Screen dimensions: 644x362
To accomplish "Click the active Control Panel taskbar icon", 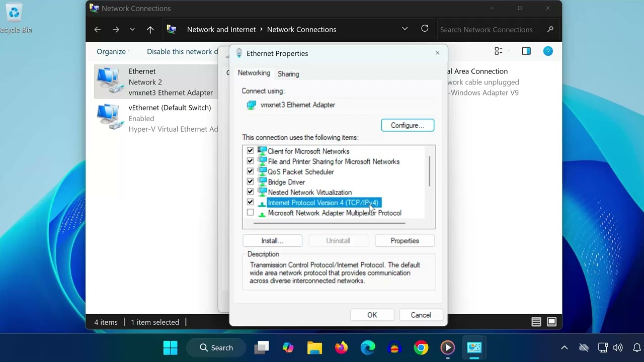I will pos(474,347).
